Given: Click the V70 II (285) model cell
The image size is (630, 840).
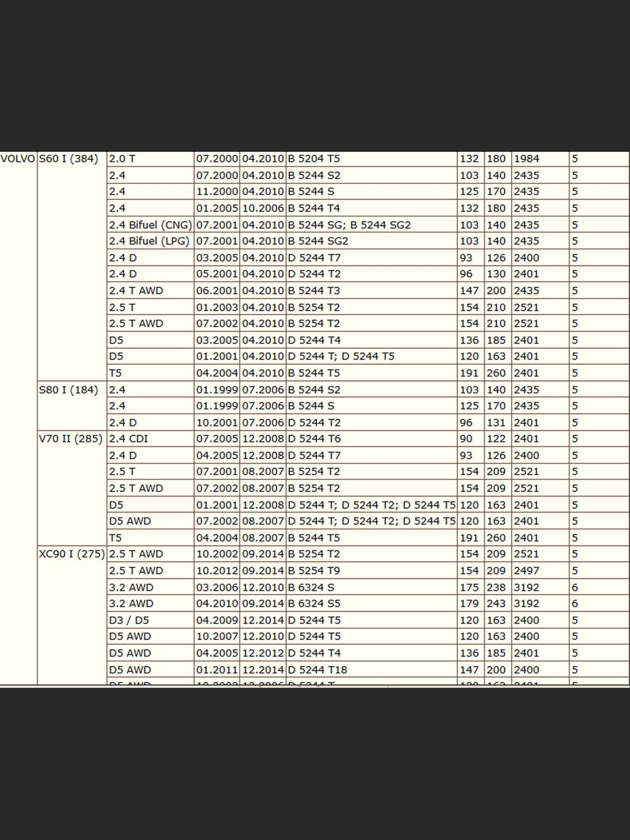Looking at the screenshot, I should click(71, 439).
